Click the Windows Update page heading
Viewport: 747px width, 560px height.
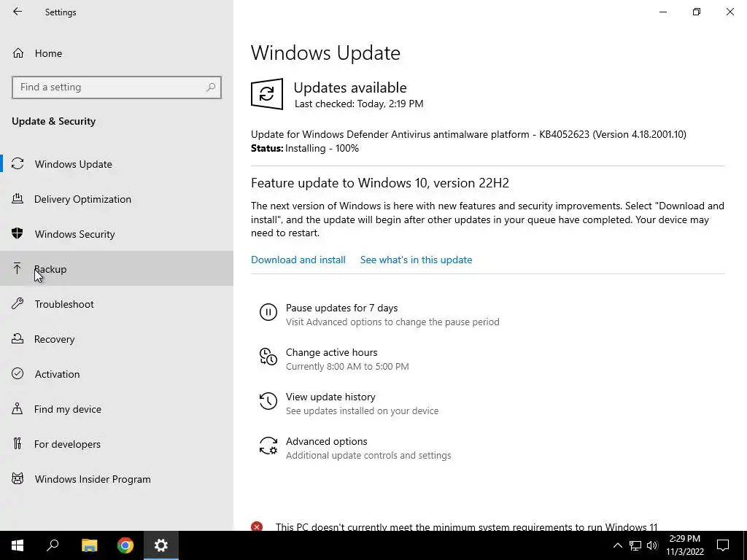(x=325, y=52)
